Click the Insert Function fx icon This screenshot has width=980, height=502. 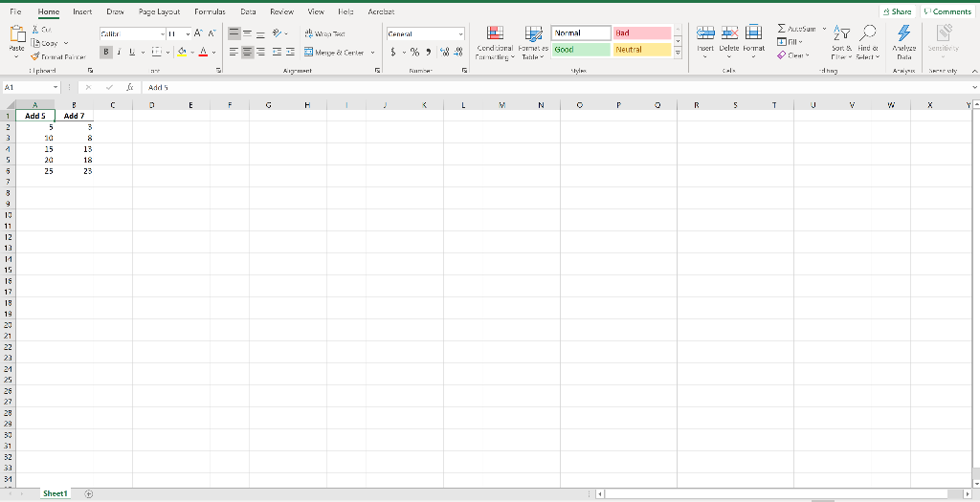click(x=130, y=87)
